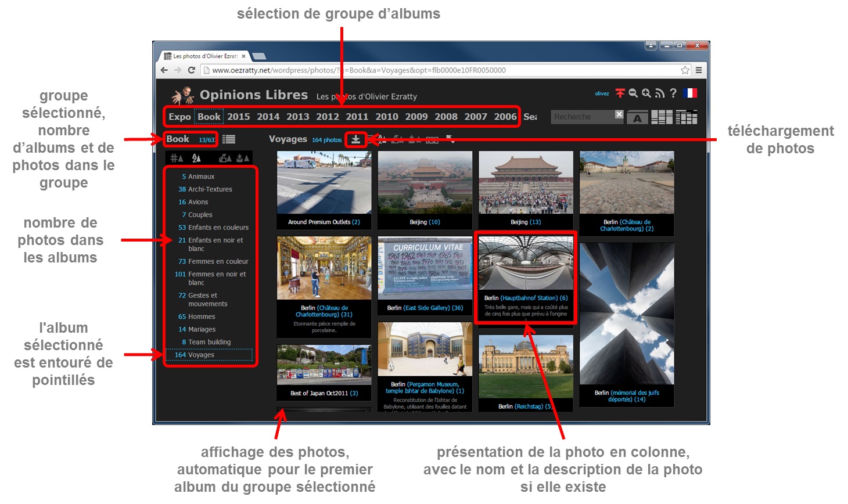The image size is (848, 504).
Task: Select the Voyages album in the list
Action: tap(209, 355)
